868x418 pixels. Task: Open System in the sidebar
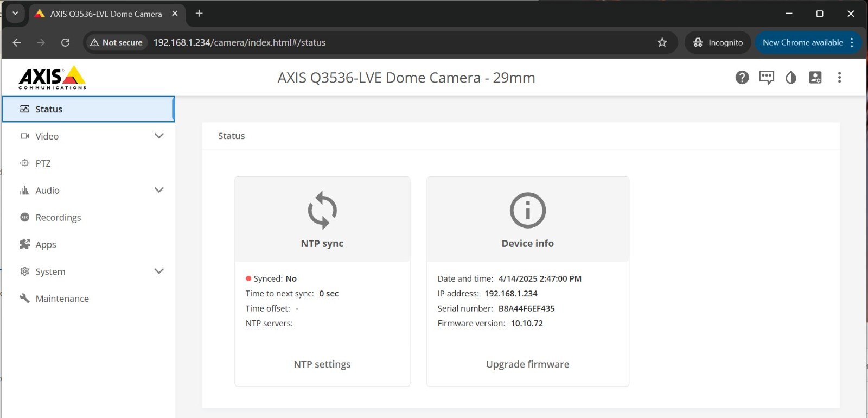tap(88, 271)
